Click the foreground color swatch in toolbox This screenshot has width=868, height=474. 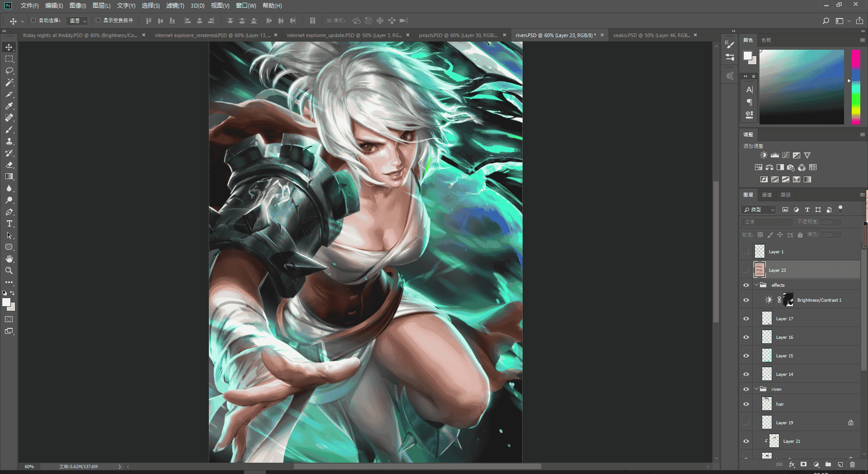[6, 303]
